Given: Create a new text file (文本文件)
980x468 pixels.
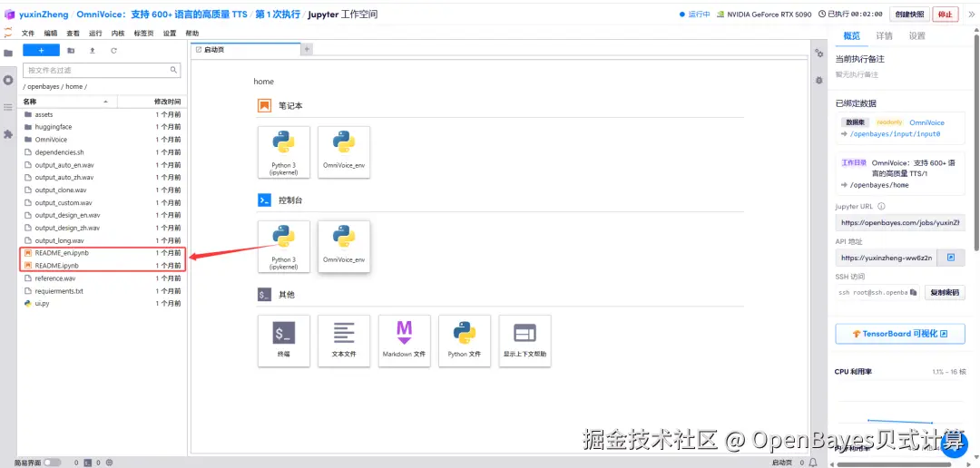Looking at the screenshot, I should pyautogui.click(x=344, y=340).
